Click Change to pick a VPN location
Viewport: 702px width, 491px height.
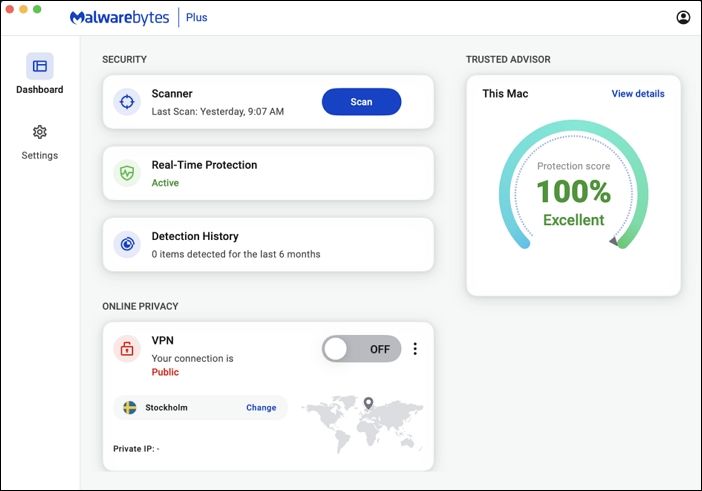pos(261,408)
